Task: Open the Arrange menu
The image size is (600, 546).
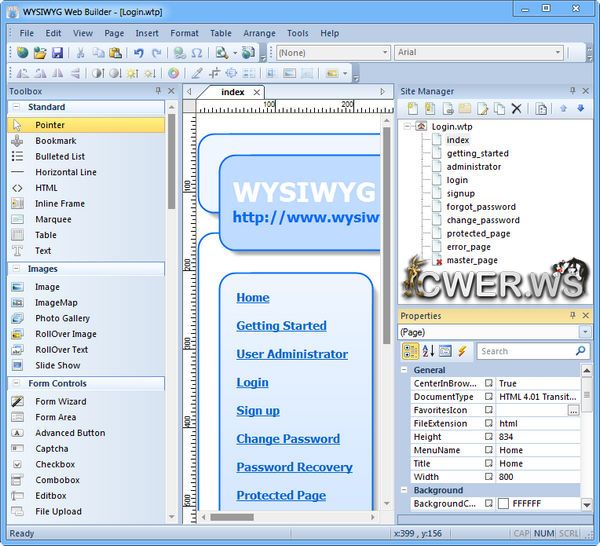Action: coord(259,33)
